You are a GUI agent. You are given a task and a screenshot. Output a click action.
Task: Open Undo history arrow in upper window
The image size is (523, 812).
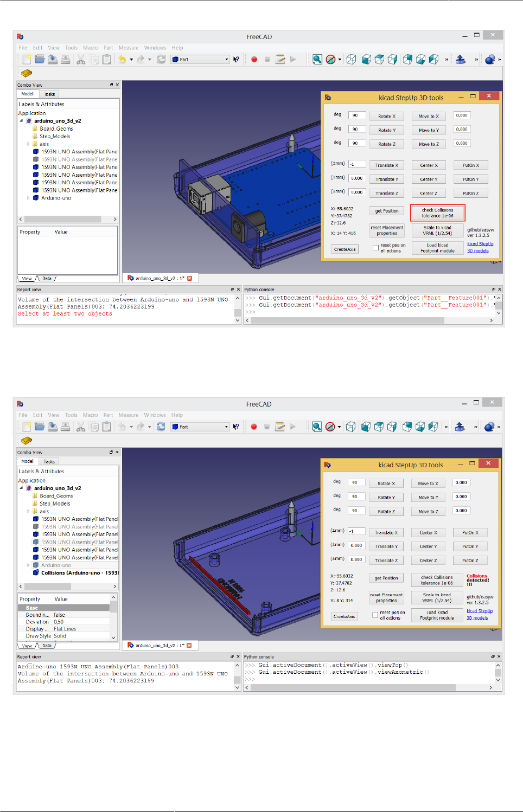(131, 60)
